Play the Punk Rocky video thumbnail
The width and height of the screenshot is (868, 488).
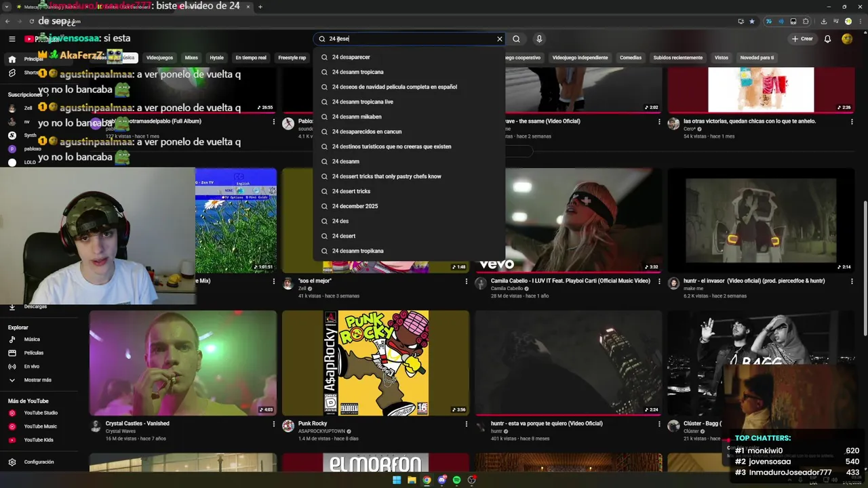[376, 363]
